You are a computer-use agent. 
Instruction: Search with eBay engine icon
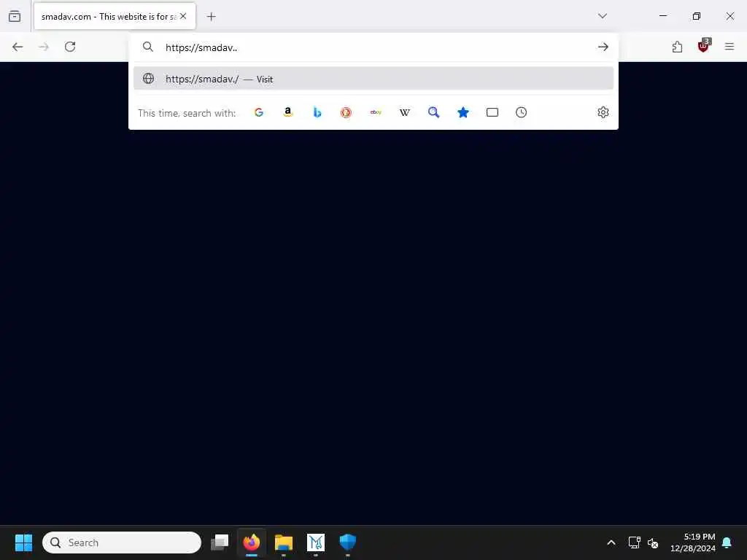376,112
